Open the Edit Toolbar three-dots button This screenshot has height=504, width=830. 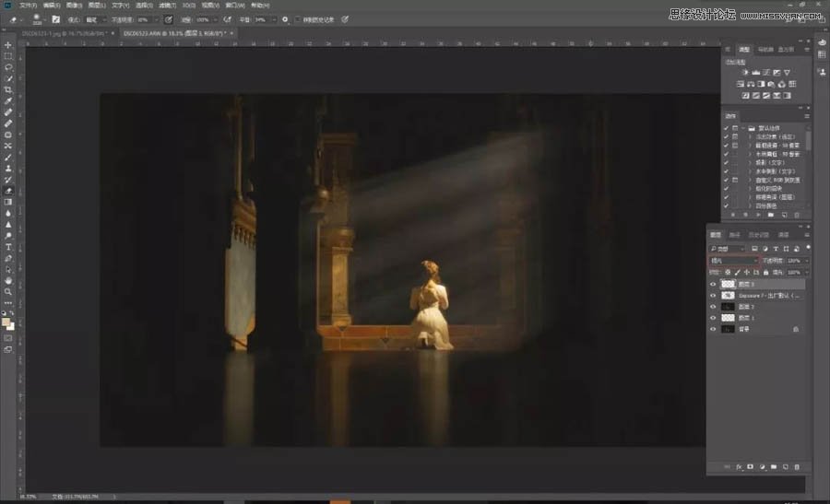8,303
